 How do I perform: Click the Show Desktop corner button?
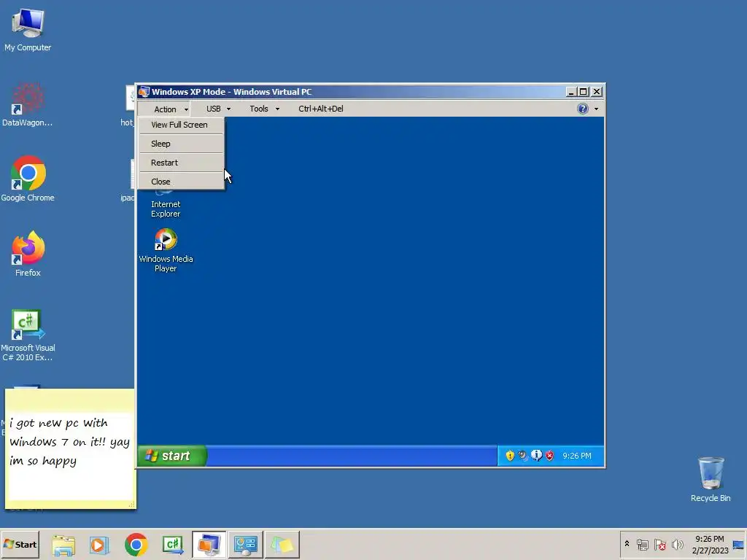[738, 544]
